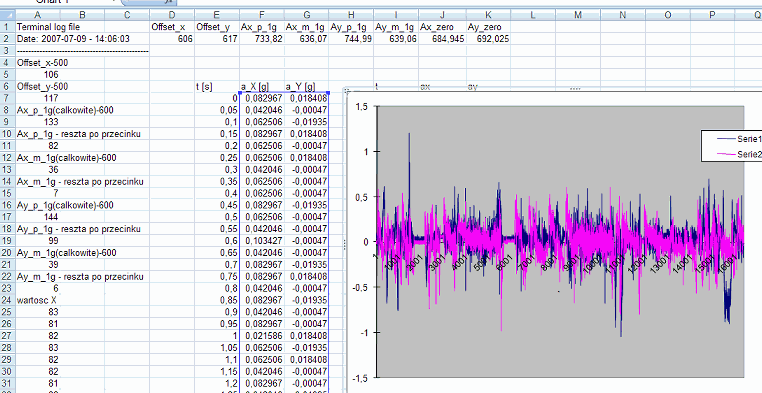Select the Ay_zero value 692,025 cell

coord(488,38)
